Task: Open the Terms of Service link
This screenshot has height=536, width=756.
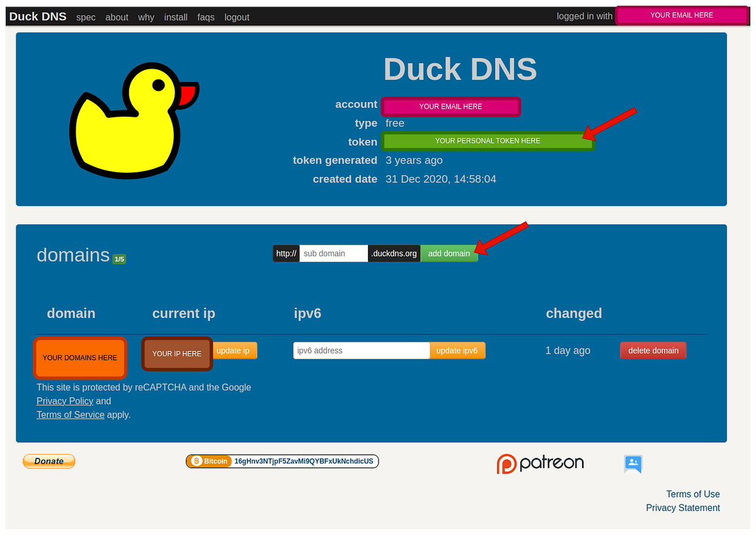Action: pos(70,414)
